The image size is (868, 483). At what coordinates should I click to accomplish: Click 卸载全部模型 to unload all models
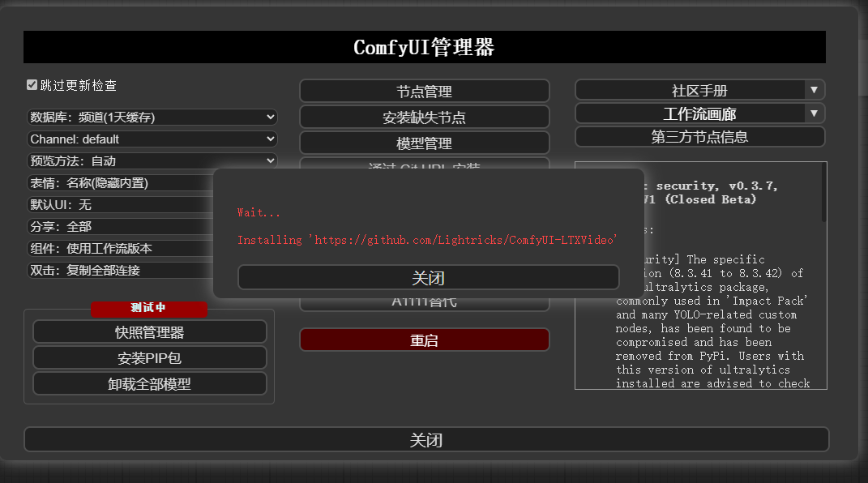tap(150, 383)
